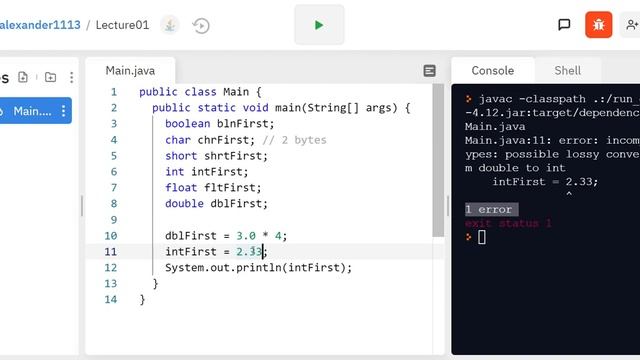Click the editor layout icon beside Main.java tab
Image resolution: width=640 pixels, height=360 pixels.
tap(429, 71)
